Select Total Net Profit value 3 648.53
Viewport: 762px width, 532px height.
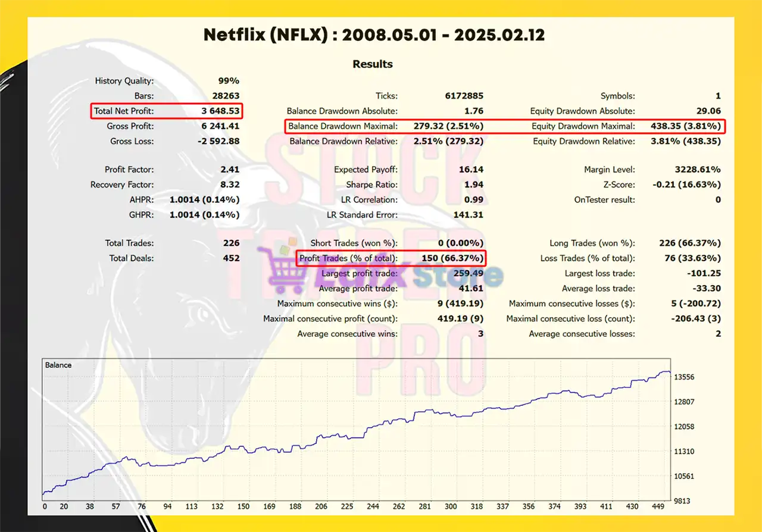pyautogui.click(x=221, y=111)
